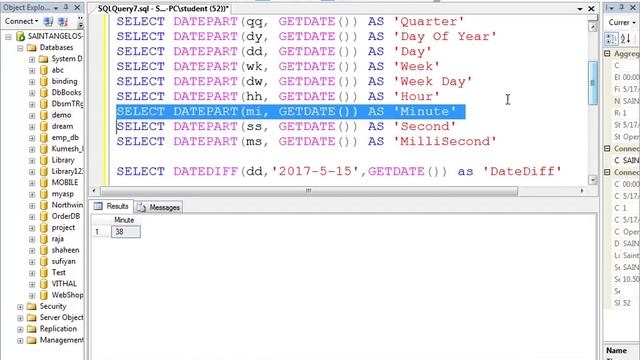Click the myasp database icon
Viewport: 640px width, 360px height.
(x=44, y=194)
